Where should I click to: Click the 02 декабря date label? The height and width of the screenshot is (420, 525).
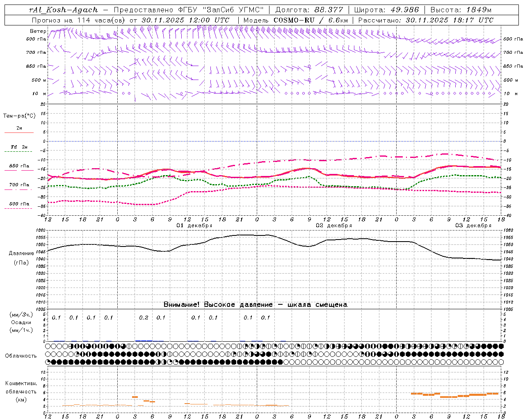[334, 226]
